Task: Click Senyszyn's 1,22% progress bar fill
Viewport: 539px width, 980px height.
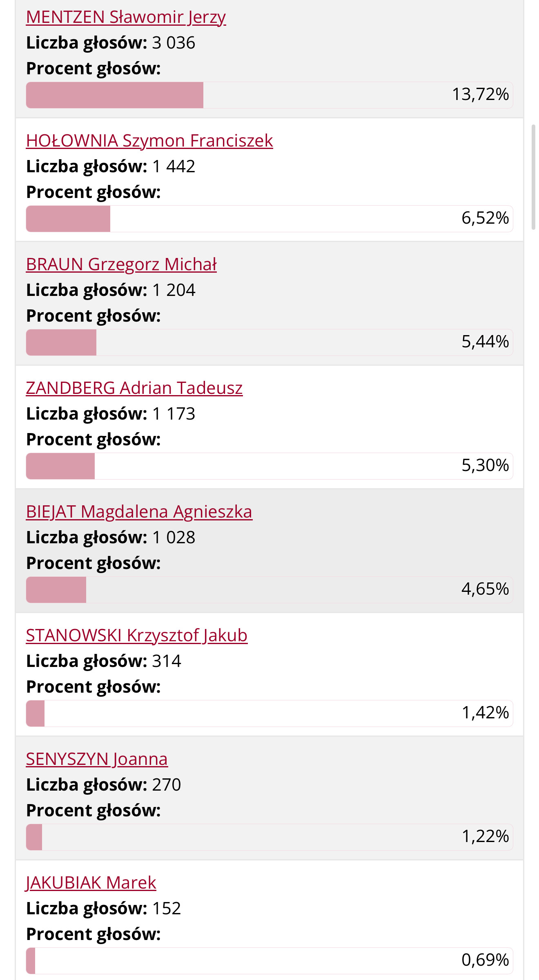Action: pyautogui.click(x=34, y=837)
